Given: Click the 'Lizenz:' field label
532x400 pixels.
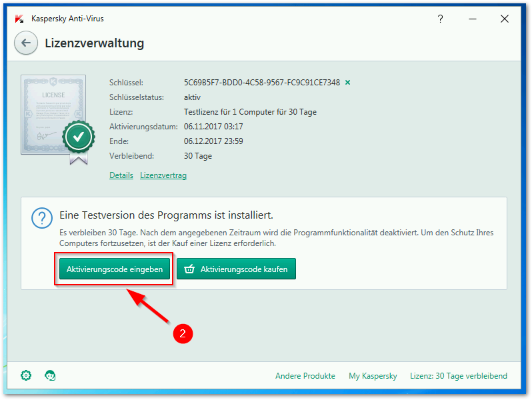Looking at the screenshot, I should tap(121, 112).
